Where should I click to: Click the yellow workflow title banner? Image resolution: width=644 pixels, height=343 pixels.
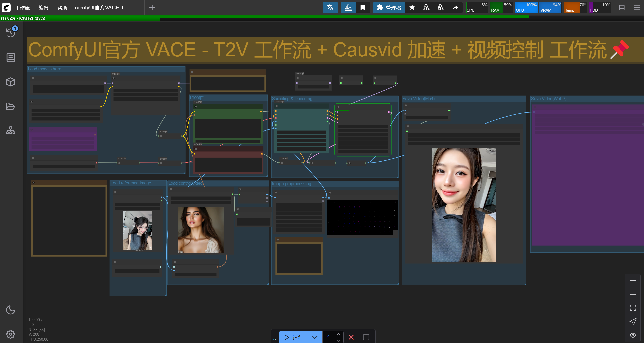pyautogui.click(x=335, y=50)
